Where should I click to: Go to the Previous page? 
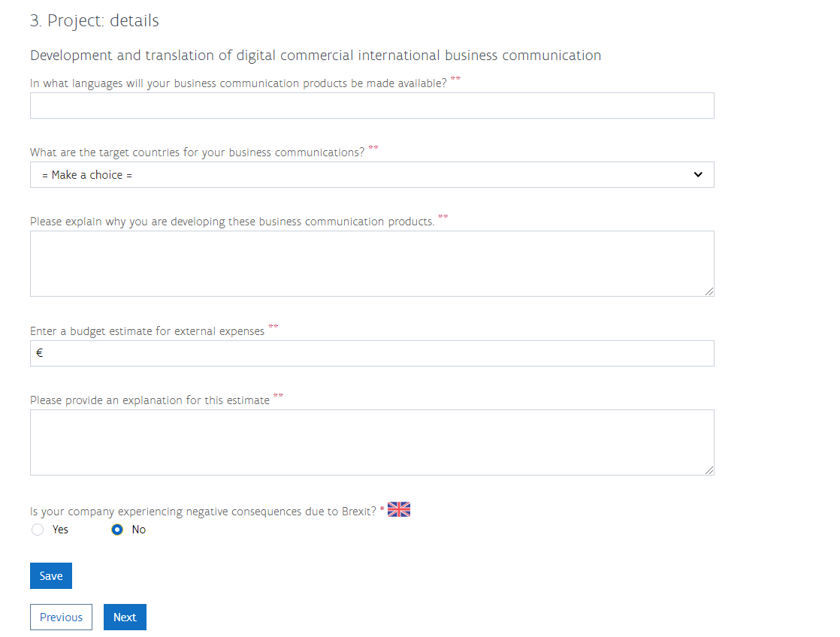click(x=61, y=617)
